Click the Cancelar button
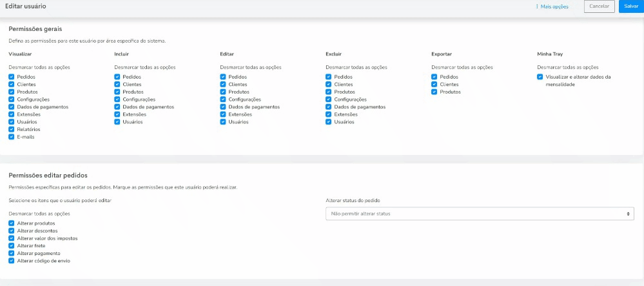 pos(600,6)
